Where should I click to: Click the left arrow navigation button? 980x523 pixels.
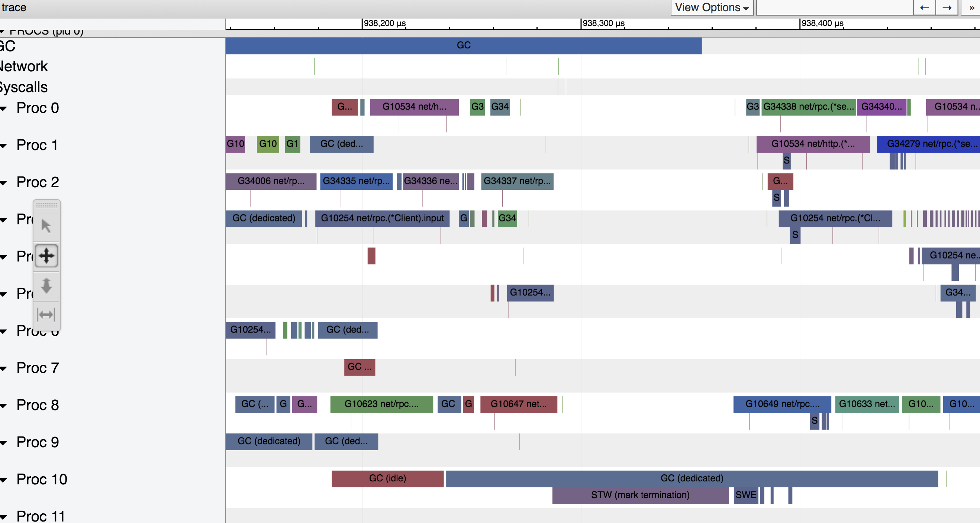[924, 7]
